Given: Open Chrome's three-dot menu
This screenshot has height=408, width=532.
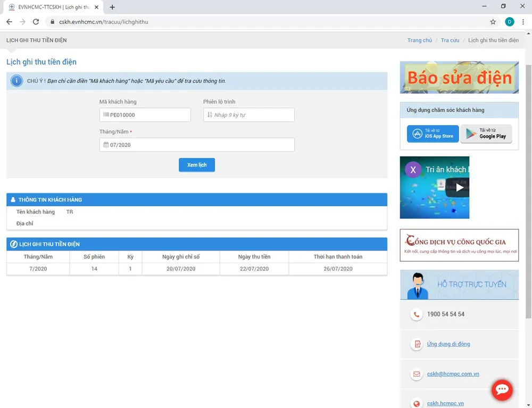Looking at the screenshot, I should tap(523, 22).
